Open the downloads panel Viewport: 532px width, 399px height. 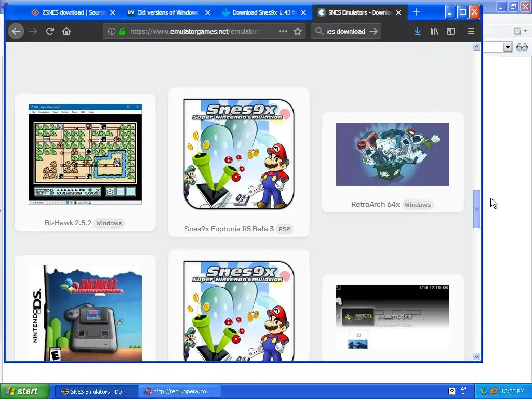418,32
